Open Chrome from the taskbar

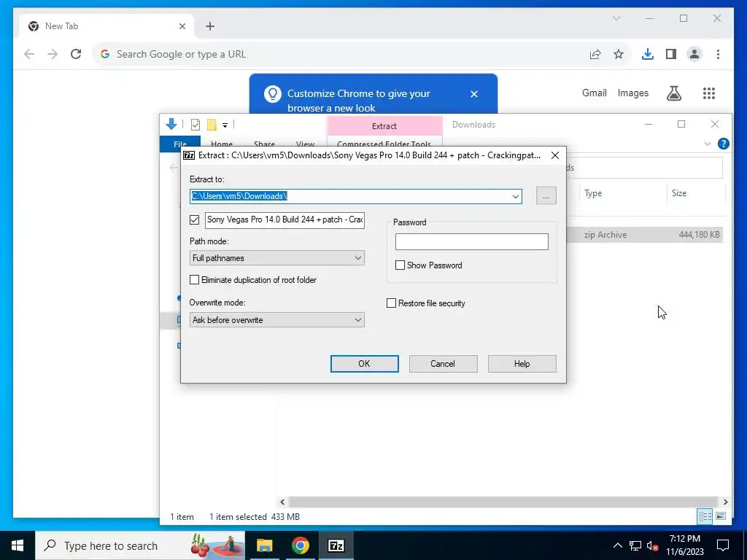point(301,545)
